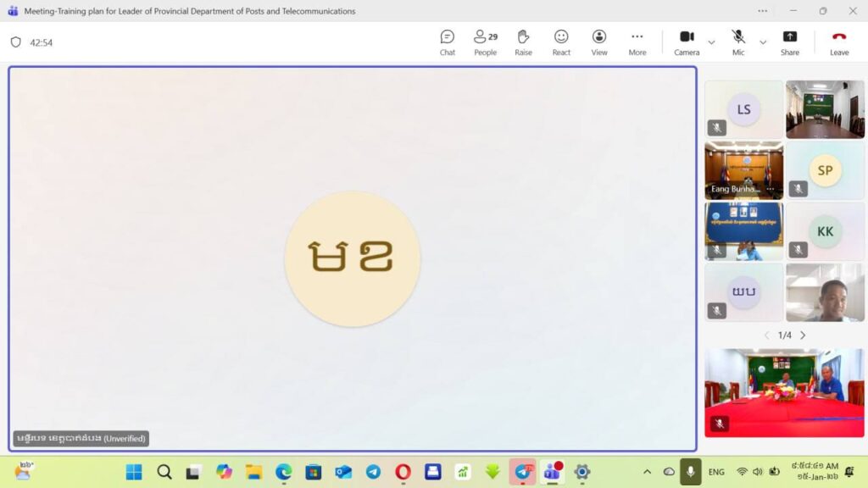Click the Share screen icon
Image resolution: width=868 pixels, height=488 pixels.
[x=789, y=42]
